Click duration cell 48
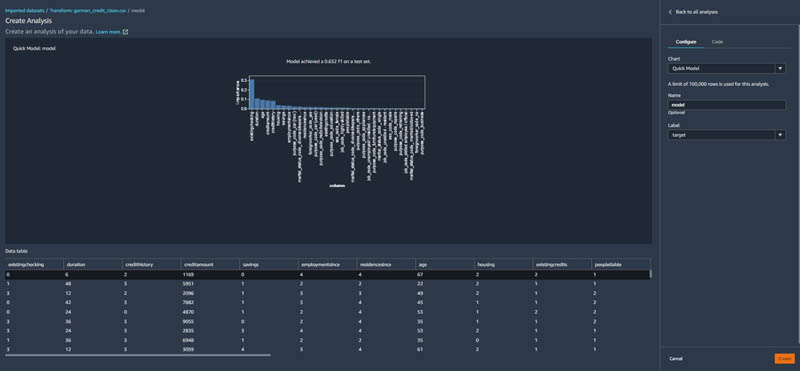The height and width of the screenshot is (371, 800). 69,284
